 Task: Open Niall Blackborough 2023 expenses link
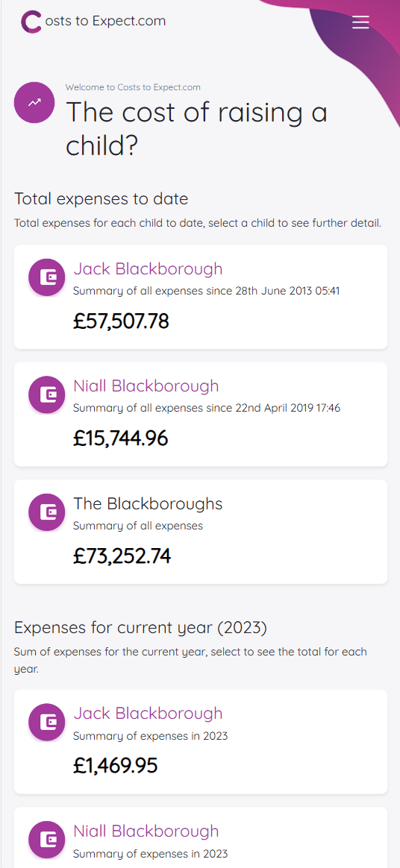(146, 831)
